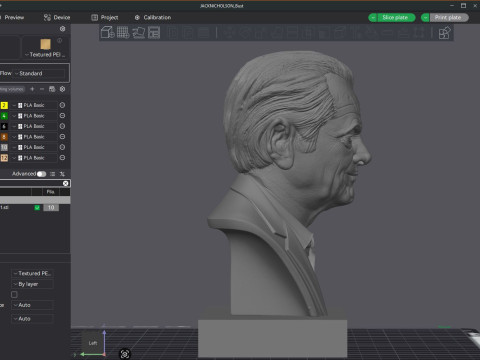Click the Auto orient toolbar icon

click(139, 33)
